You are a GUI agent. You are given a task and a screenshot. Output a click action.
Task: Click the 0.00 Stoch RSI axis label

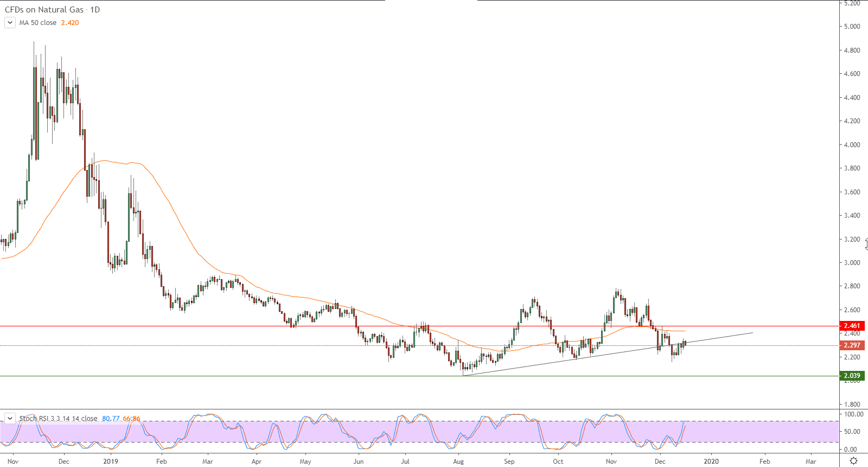click(x=850, y=450)
